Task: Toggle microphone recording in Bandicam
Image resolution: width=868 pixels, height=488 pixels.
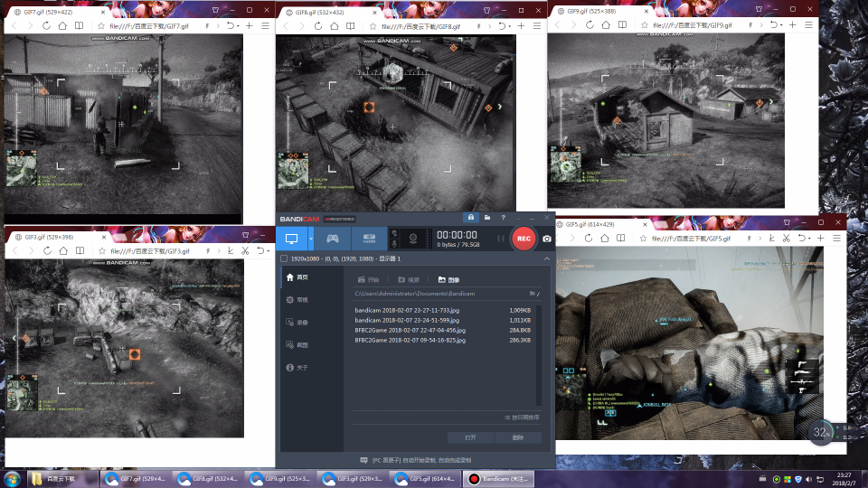Action: click(x=394, y=243)
